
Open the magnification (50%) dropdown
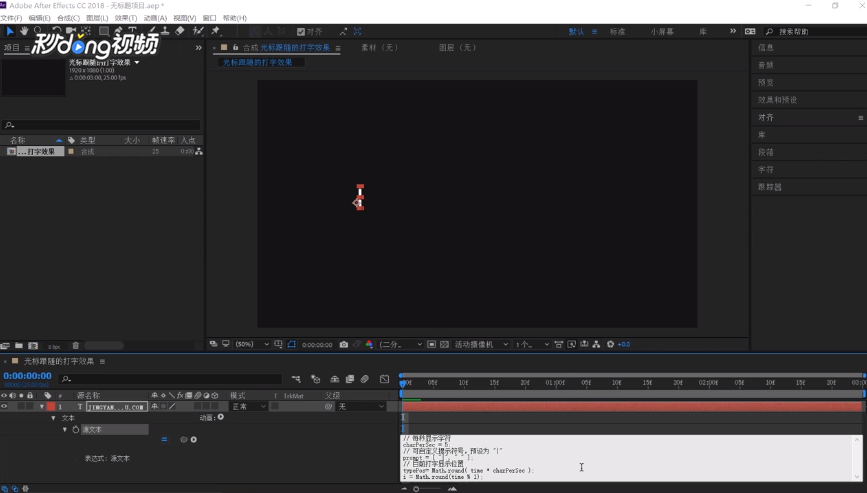click(252, 344)
